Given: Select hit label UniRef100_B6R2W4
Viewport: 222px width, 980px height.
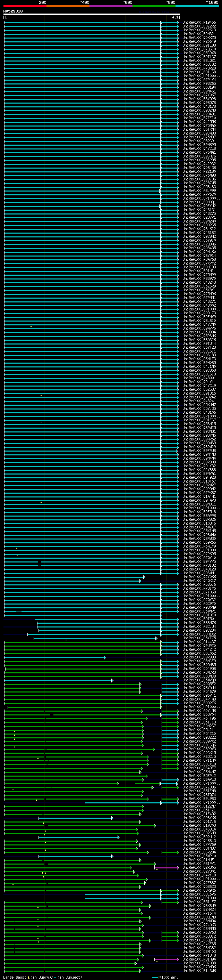Looking at the screenshot, I should 199,852.
